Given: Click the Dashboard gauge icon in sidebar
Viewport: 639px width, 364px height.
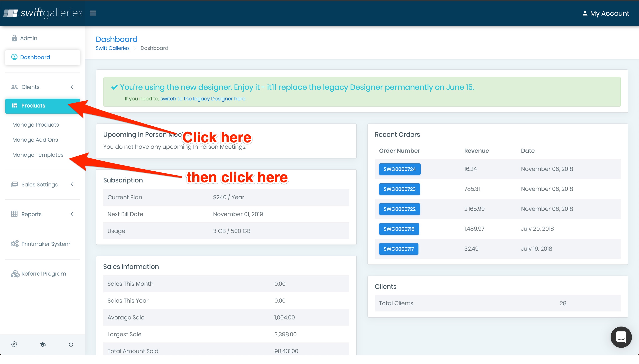Looking at the screenshot, I should (x=14, y=57).
